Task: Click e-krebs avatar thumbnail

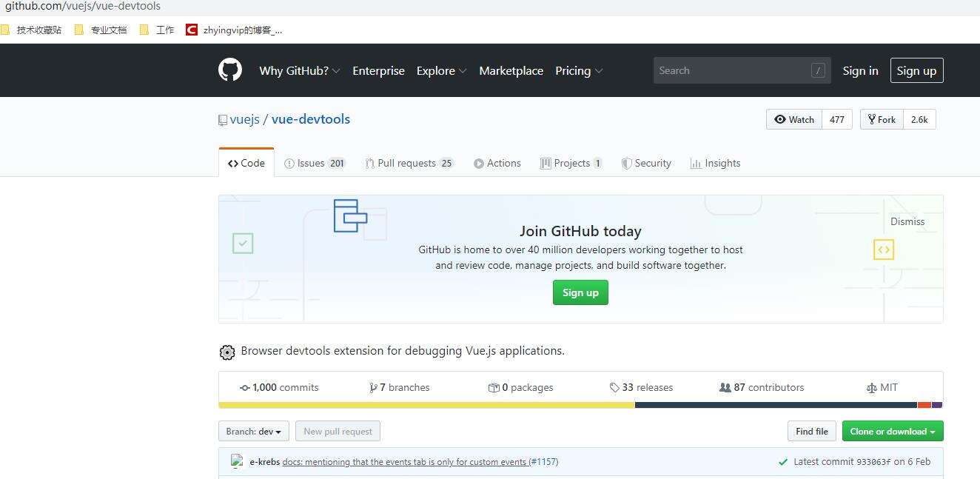Action: coord(238,461)
